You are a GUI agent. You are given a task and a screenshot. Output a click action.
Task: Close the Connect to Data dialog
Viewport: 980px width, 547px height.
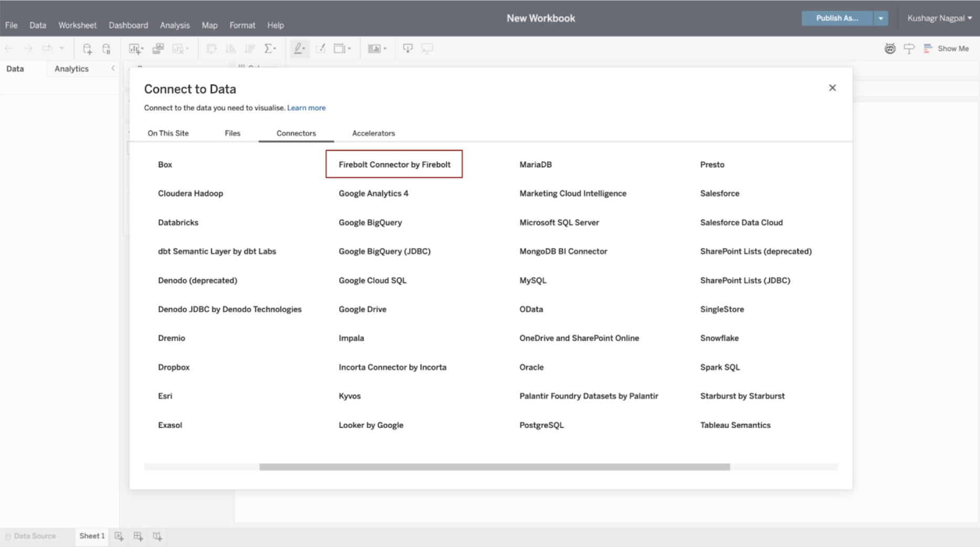[833, 88]
